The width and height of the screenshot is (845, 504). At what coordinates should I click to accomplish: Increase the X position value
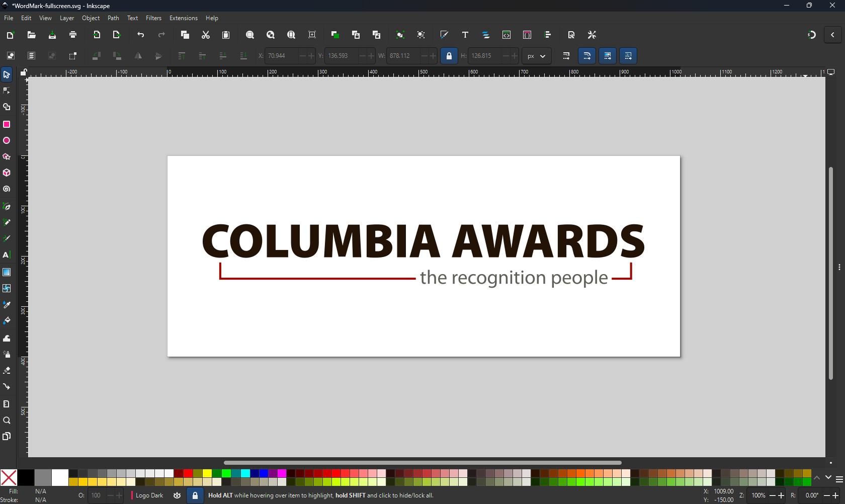[x=311, y=56]
